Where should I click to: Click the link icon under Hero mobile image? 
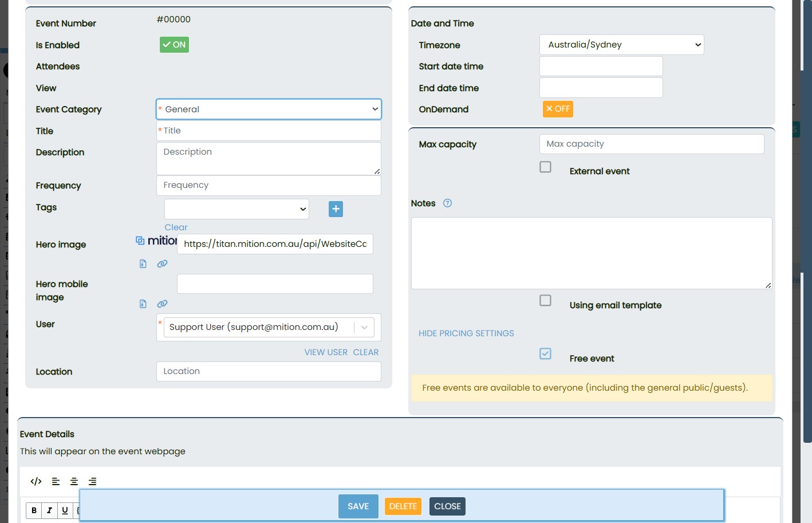(163, 304)
